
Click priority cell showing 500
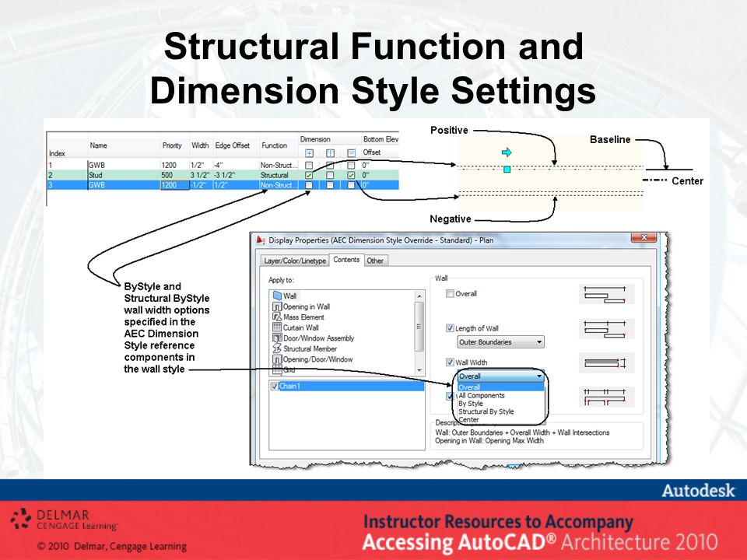point(174,175)
